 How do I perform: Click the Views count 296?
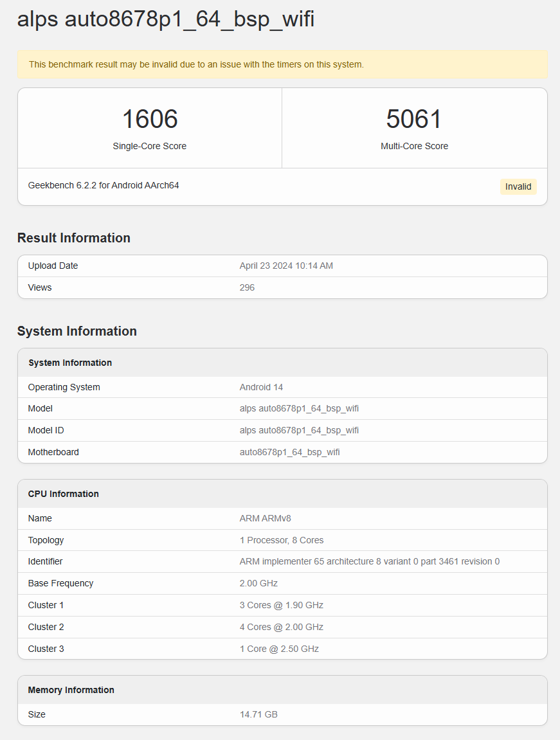247,287
